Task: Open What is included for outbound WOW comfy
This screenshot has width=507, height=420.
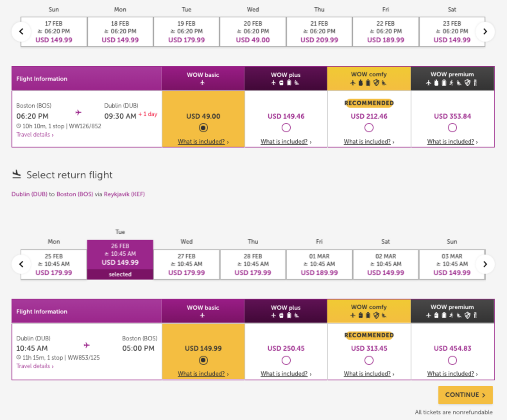Action: [369, 142]
